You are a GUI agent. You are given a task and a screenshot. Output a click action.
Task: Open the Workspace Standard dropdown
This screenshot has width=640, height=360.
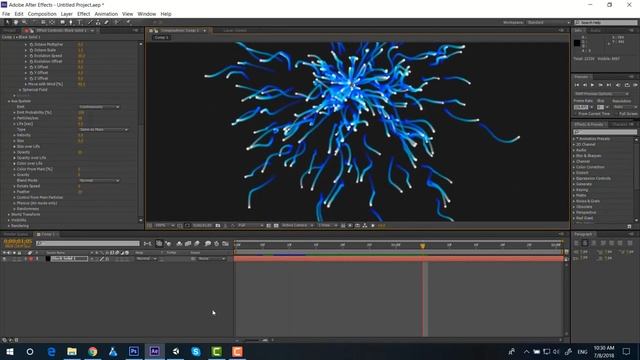[549, 22]
